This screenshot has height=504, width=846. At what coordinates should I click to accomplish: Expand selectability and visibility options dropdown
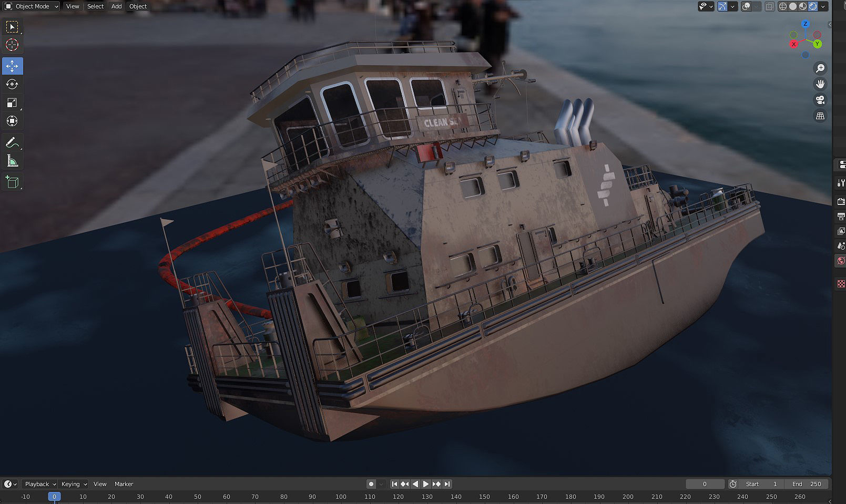click(706, 6)
